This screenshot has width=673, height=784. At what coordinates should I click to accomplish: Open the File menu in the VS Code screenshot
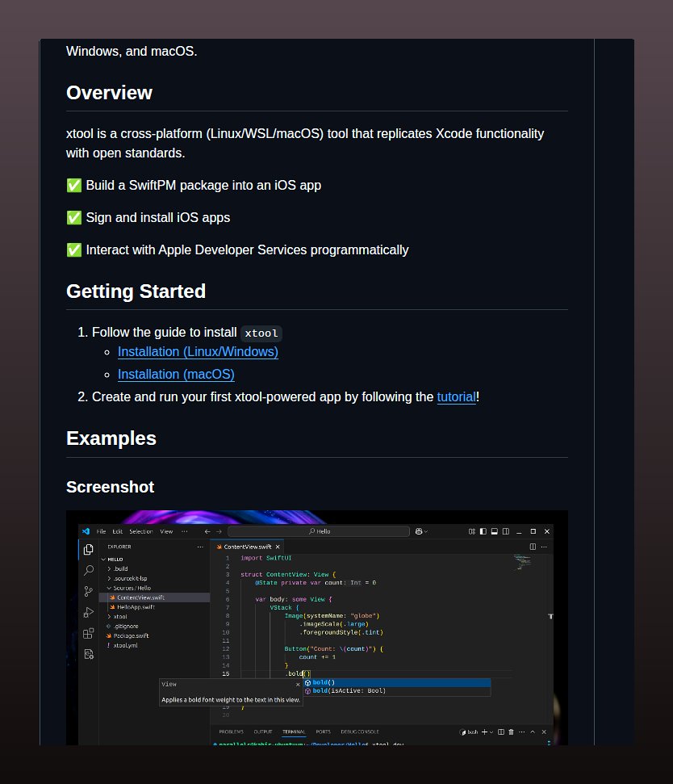pos(101,531)
